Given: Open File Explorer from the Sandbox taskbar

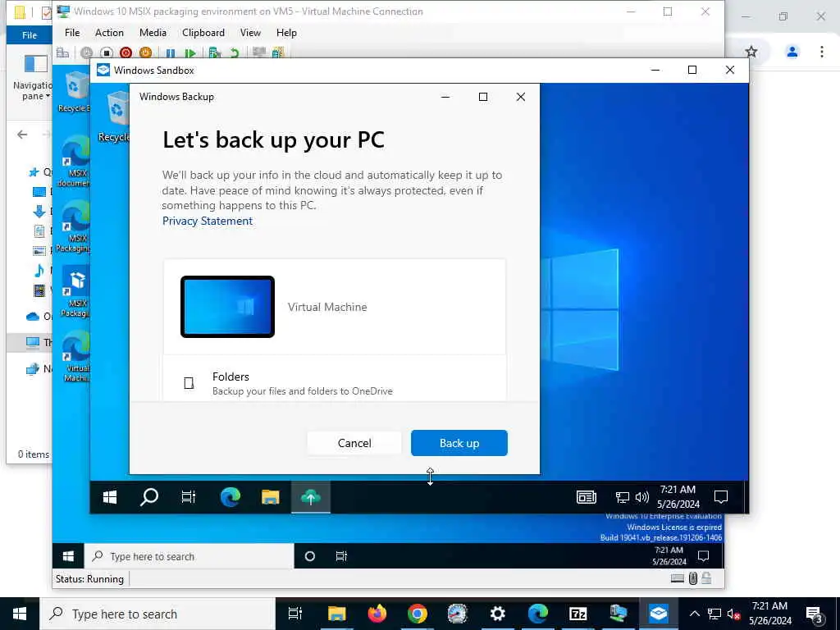Looking at the screenshot, I should 271,497.
